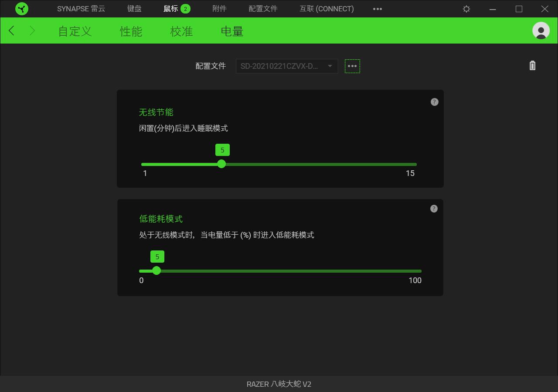Open the overflow menu in the top bar
This screenshot has height=392, width=558.
click(378, 9)
